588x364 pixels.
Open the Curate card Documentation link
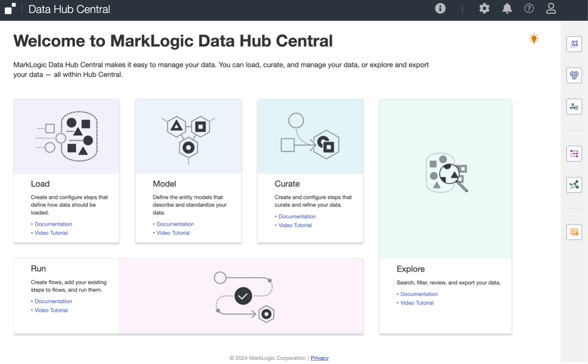coord(297,217)
